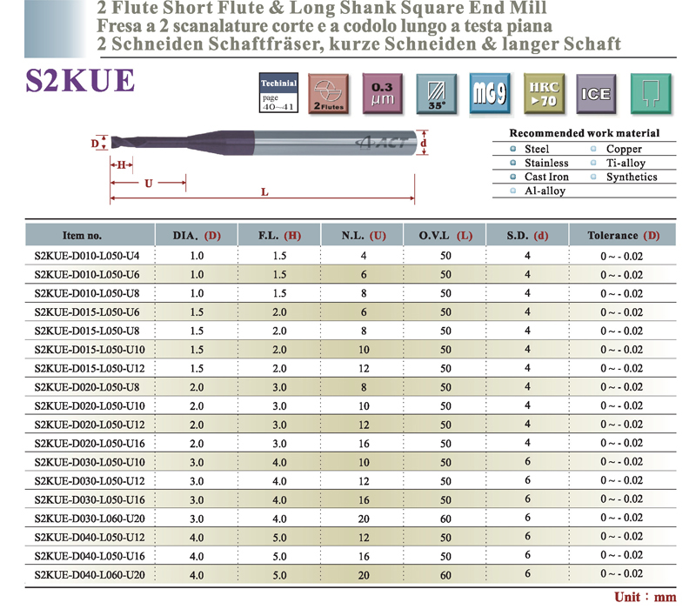Click the Technical page 40~41 icon

278,93
